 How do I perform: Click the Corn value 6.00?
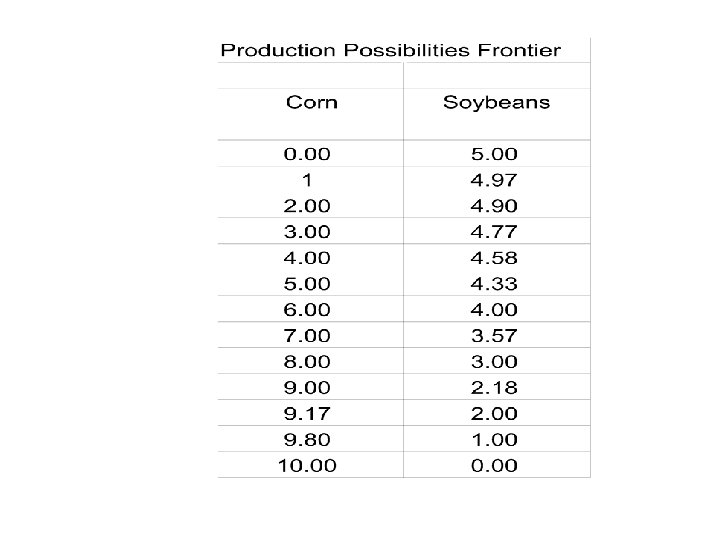click(308, 310)
